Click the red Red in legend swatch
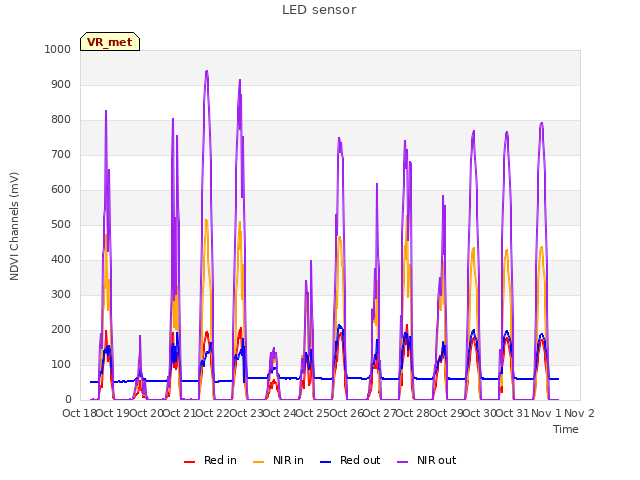 tap(189, 462)
